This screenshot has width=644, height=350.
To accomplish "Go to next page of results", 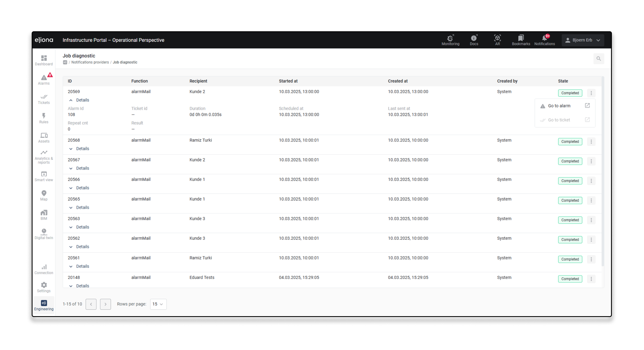I will click(x=105, y=304).
